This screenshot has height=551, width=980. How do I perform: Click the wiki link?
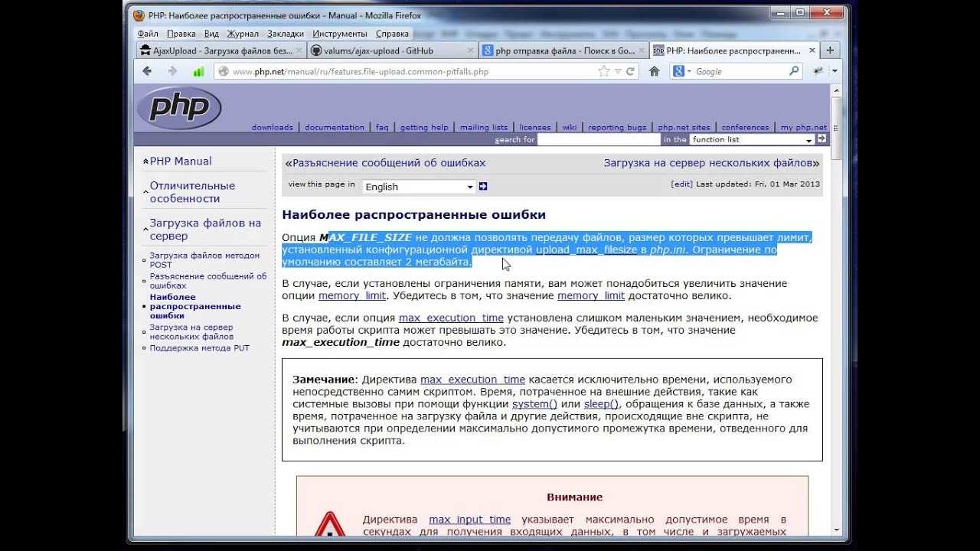click(x=570, y=127)
